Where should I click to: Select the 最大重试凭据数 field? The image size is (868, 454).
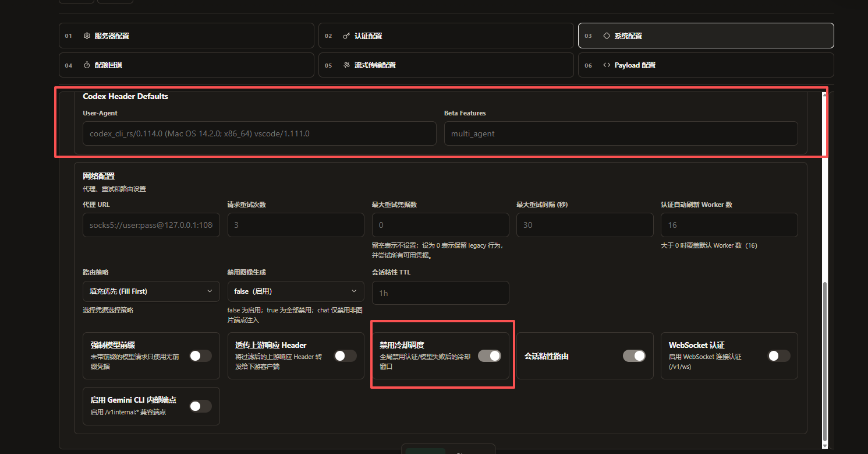click(x=441, y=225)
